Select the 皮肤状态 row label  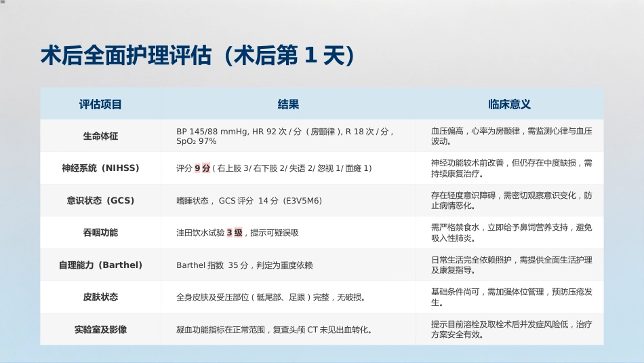(100, 297)
